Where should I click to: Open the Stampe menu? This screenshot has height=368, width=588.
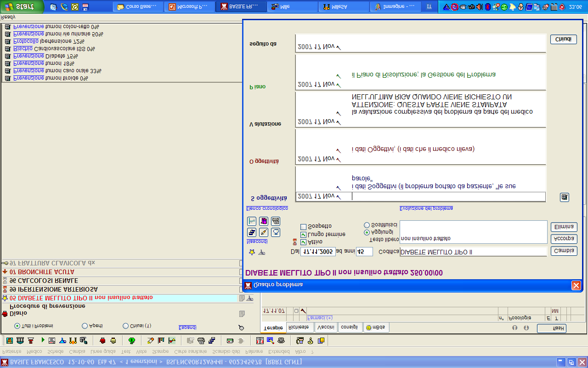point(160,351)
